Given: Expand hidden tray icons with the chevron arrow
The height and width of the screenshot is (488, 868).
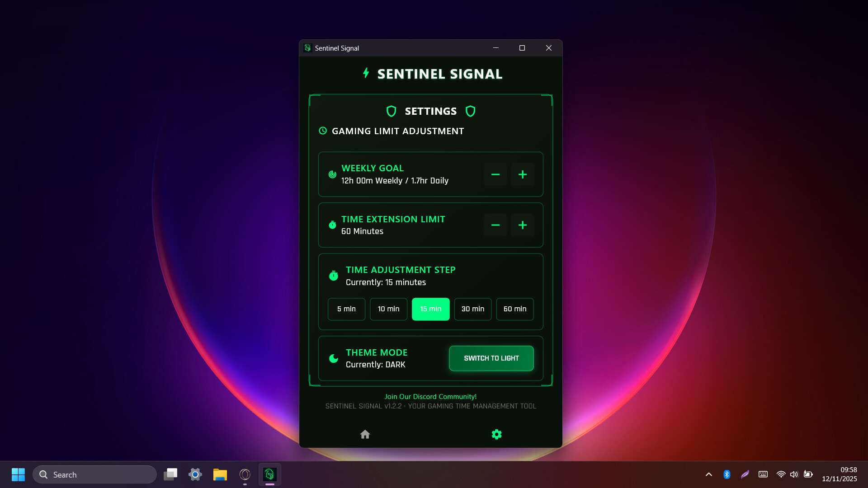Looking at the screenshot, I should pyautogui.click(x=708, y=474).
